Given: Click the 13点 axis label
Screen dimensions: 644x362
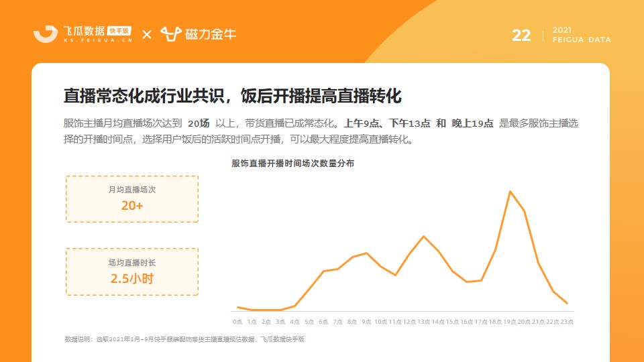Looking at the screenshot, I should pyautogui.click(x=424, y=322).
